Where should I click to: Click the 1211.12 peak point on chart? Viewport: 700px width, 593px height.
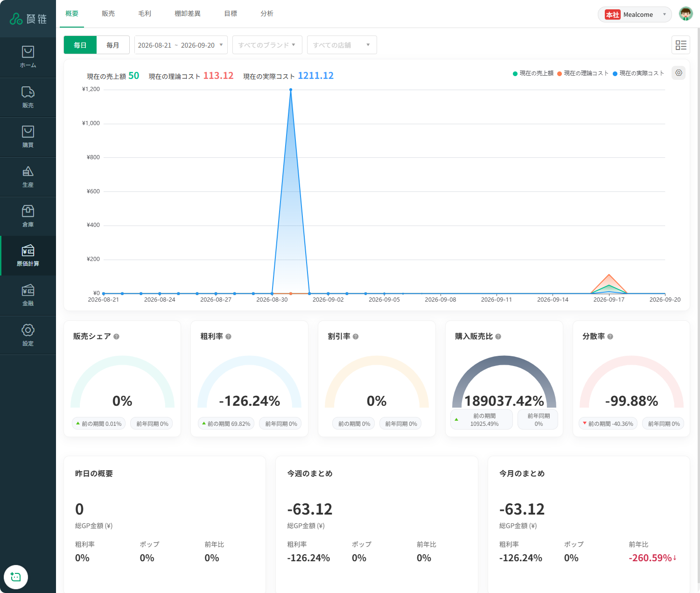(291, 90)
